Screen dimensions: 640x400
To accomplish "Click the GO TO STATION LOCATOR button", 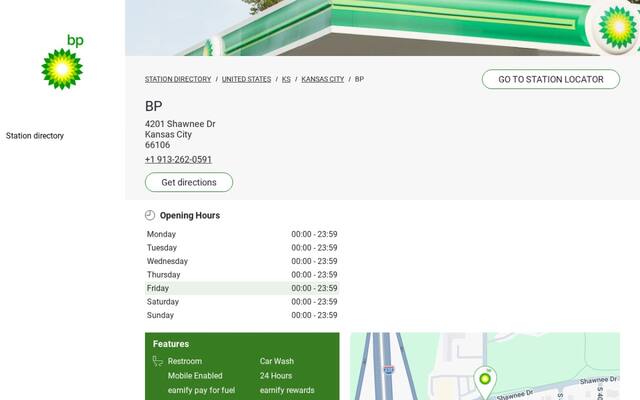I will click(551, 79).
